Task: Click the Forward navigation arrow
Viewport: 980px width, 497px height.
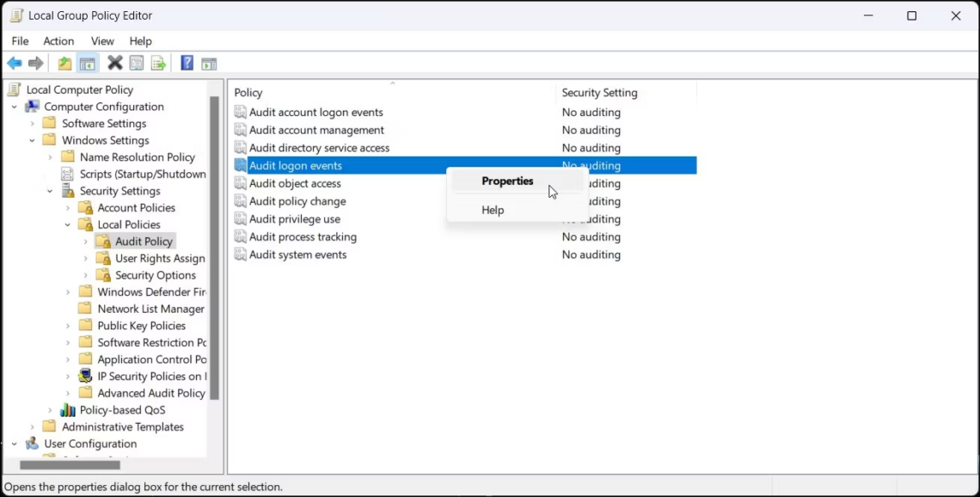Action: (36, 62)
